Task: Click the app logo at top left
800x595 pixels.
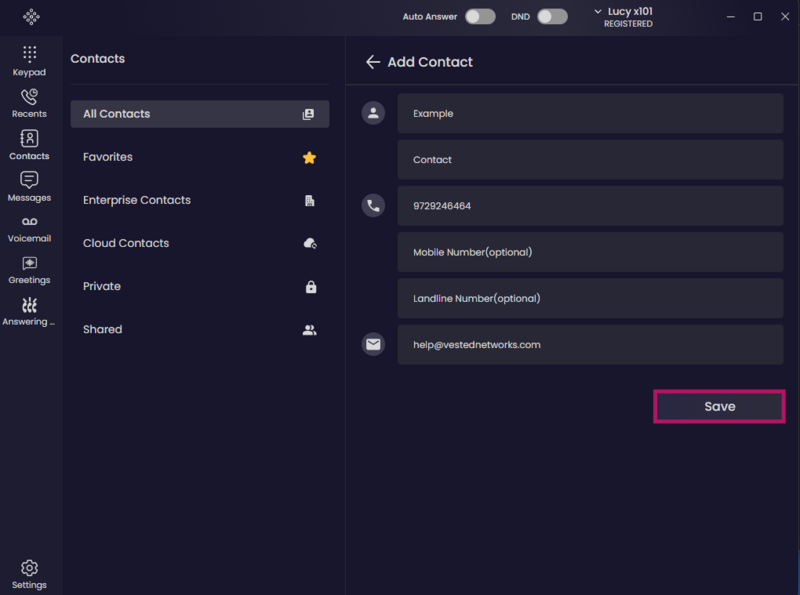Action: click(x=31, y=17)
